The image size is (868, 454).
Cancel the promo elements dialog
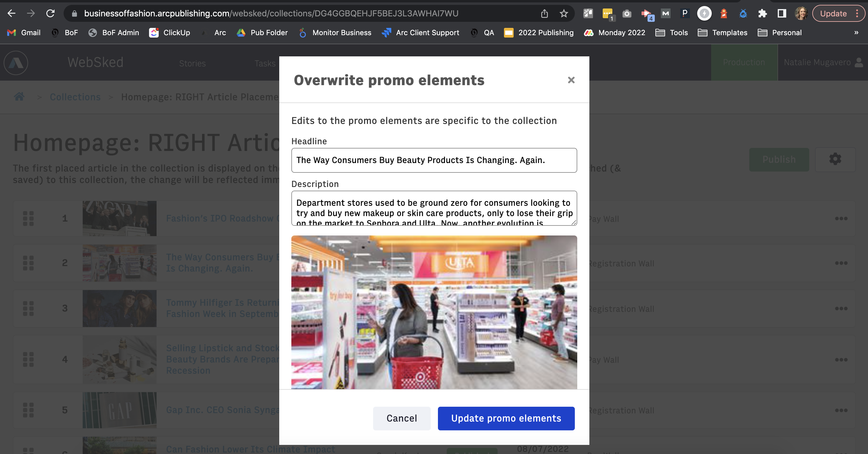pos(402,418)
